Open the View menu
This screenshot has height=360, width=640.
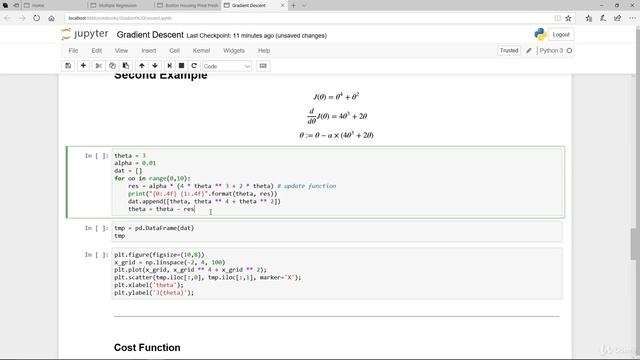121,51
